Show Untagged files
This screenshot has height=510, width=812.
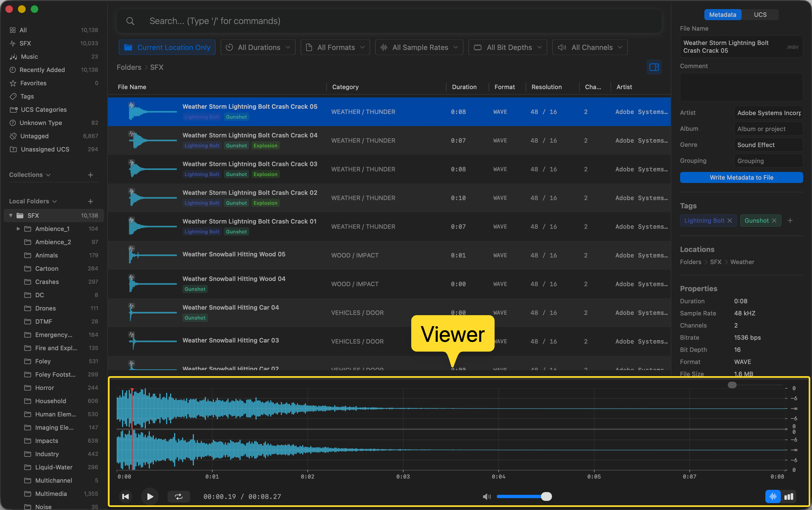point(54,136)
